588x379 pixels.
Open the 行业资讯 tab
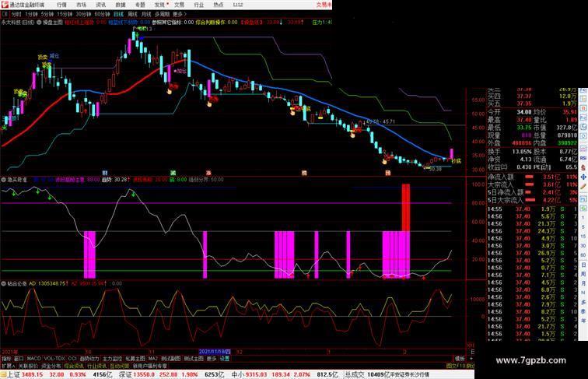(x=96, y=366)
